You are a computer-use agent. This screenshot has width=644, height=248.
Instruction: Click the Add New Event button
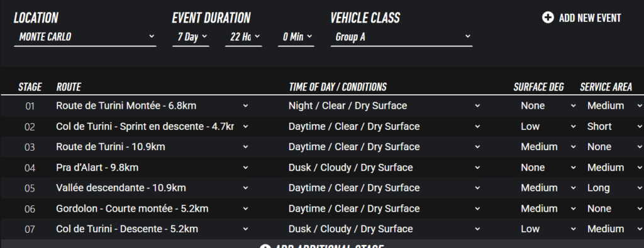582,18
